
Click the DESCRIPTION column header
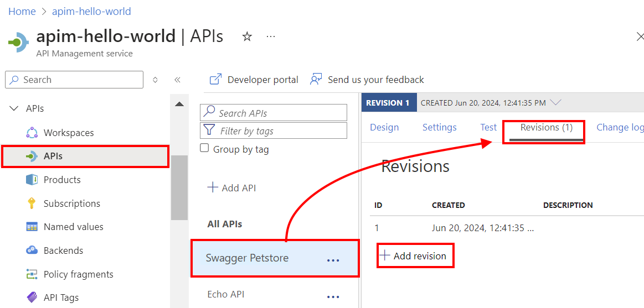[x=568, y=205]
